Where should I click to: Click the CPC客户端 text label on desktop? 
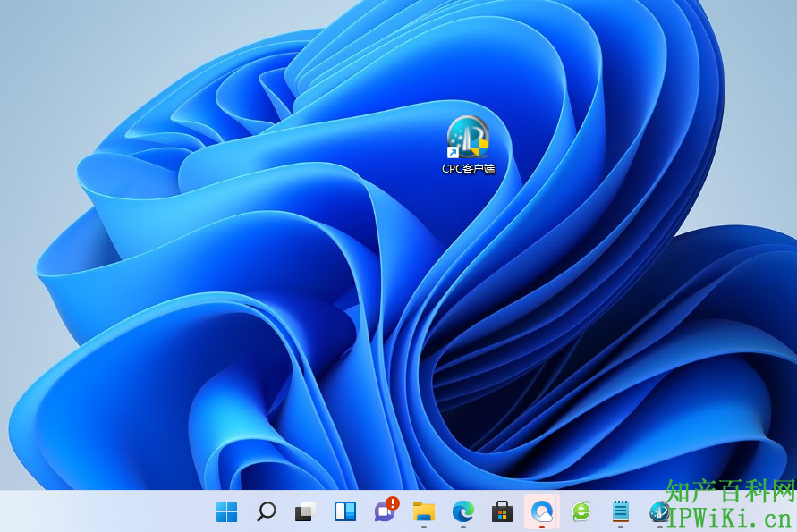point(468,168)
